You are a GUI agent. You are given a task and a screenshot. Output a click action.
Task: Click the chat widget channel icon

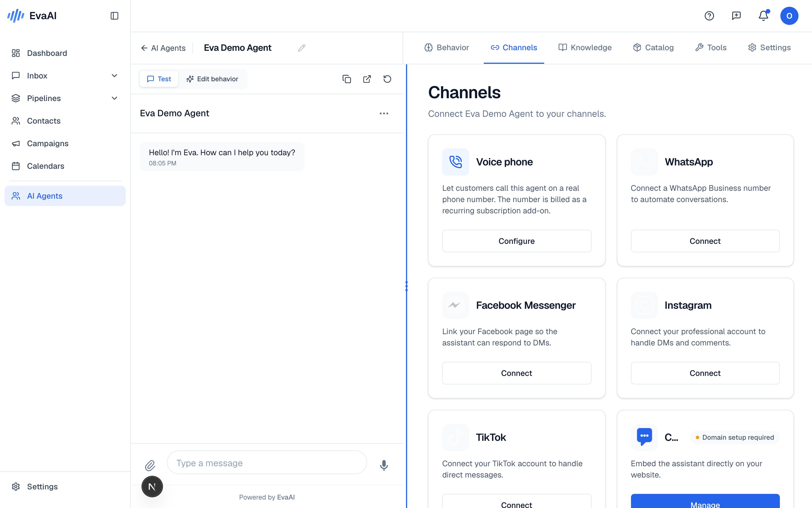point(644,437)
